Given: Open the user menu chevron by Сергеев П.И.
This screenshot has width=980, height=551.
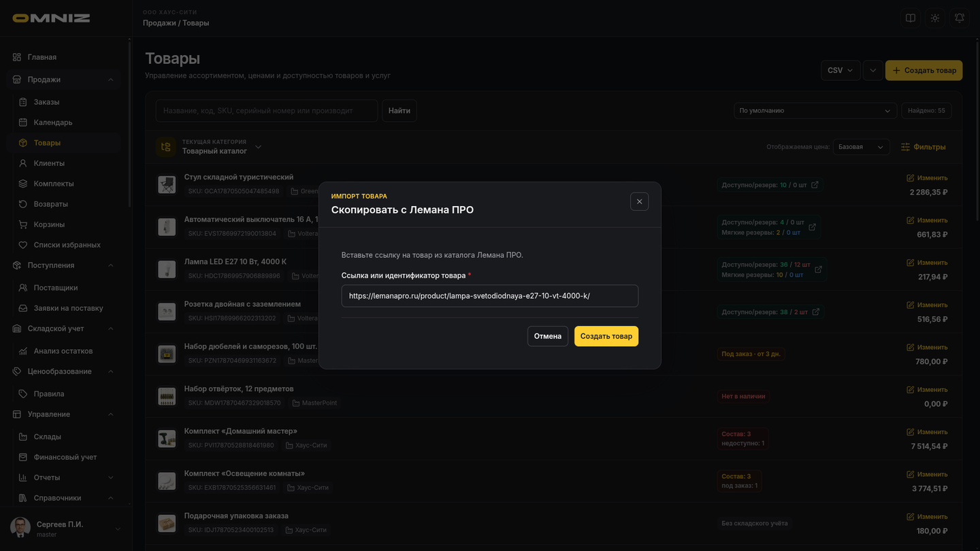Looking at the screenshot, I should click(118, 529).
